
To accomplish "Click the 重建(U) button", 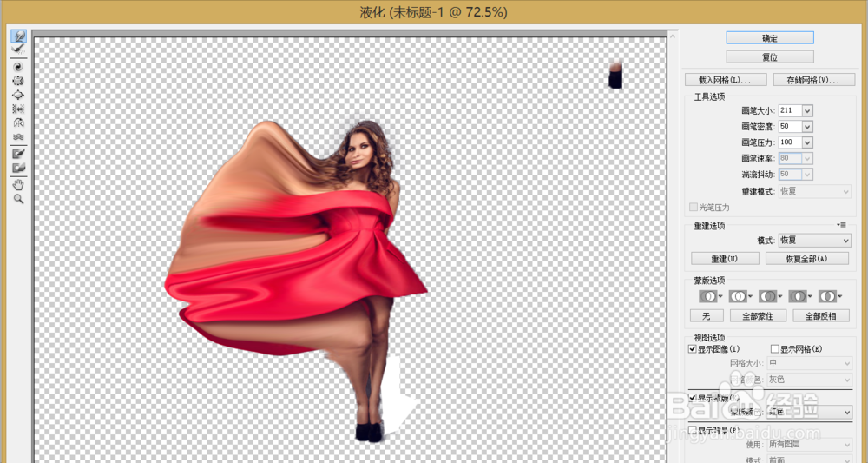I will pos(725,259).
